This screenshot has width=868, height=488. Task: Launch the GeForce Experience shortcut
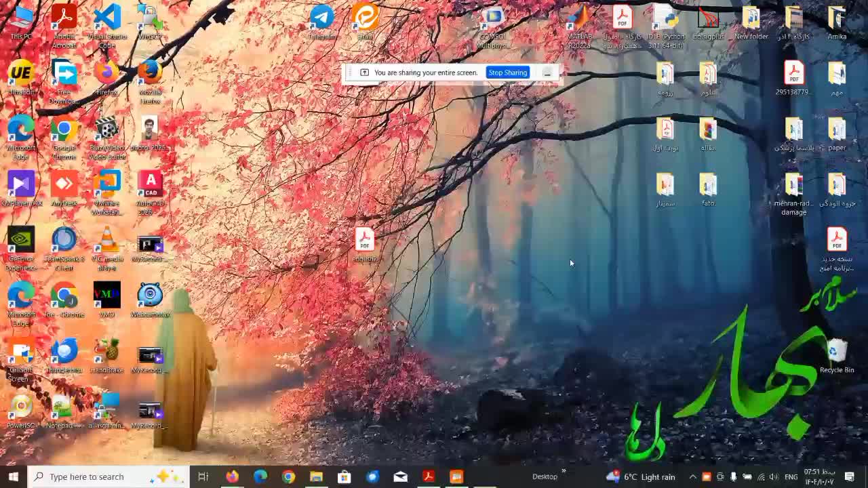click(21, 242)
